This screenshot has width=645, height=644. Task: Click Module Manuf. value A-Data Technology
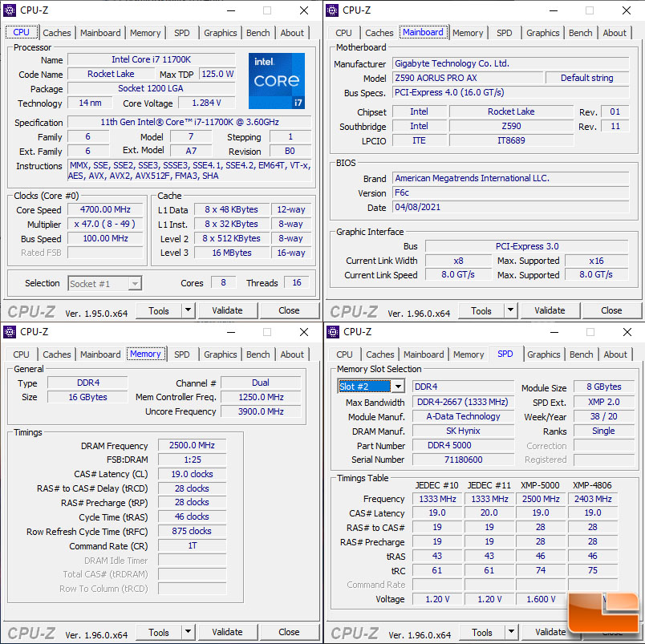pos(463,416)
